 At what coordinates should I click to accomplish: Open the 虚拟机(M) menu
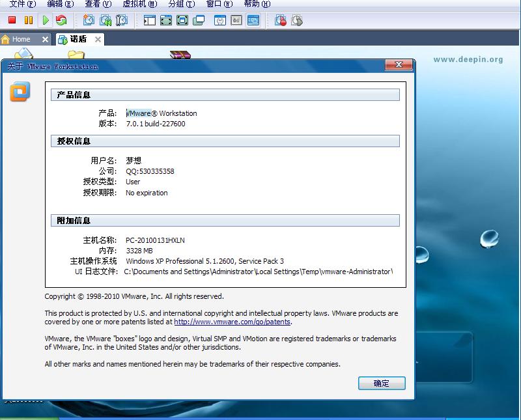140,4
